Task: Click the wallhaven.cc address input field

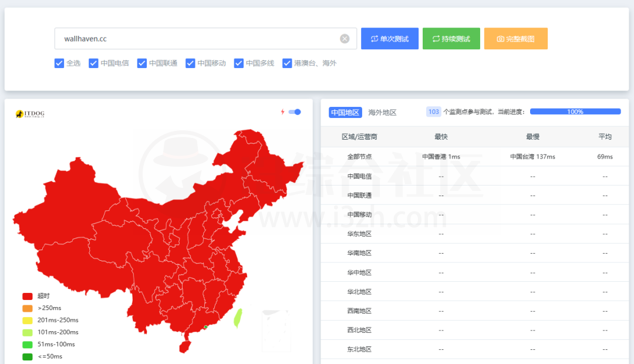Action: click(x=205, y=38)
